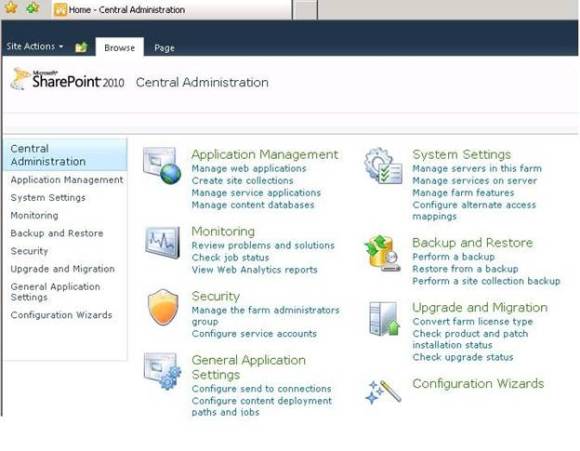580x451 pixels.
Task: Click Review problems and solutions link
Action: [263, 245]
